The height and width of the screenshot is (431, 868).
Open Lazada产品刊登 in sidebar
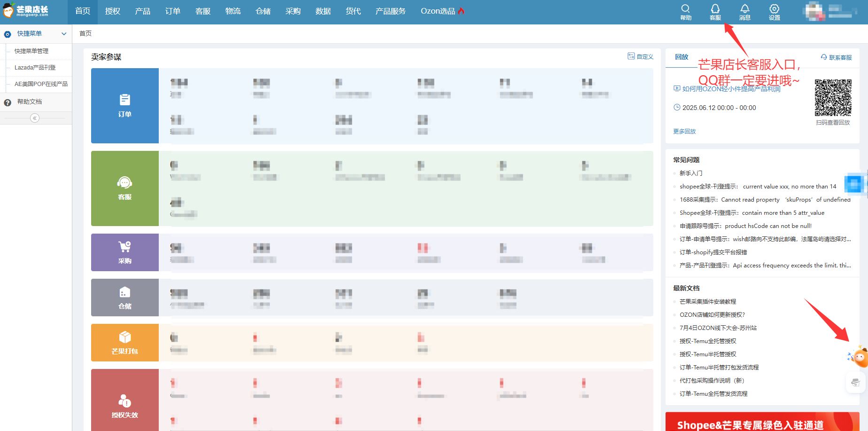coord(35,68)
